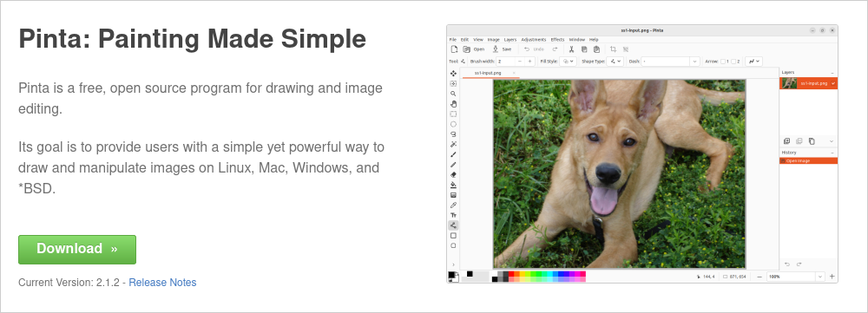Open the Adjustments menu
Viewport: 868px width, 313px height.
(534, 40)
